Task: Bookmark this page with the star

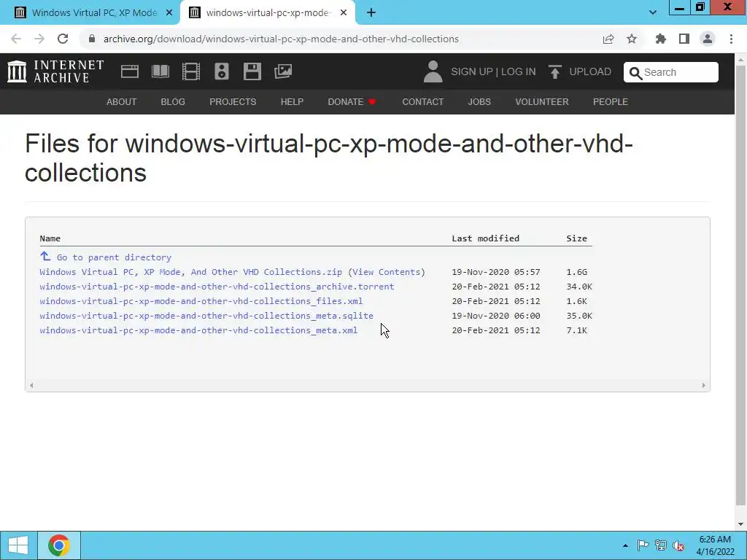Action: coord(632,39)
